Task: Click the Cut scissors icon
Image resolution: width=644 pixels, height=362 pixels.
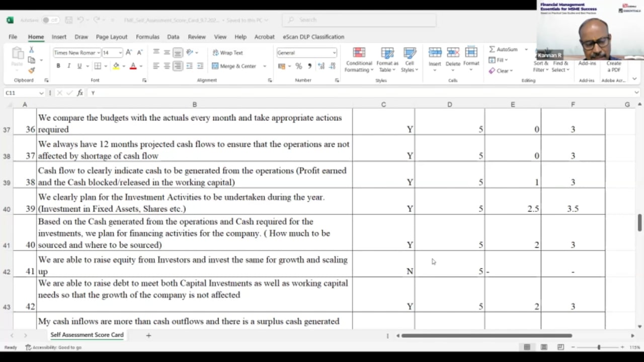Action: click(x=31, y=50)
